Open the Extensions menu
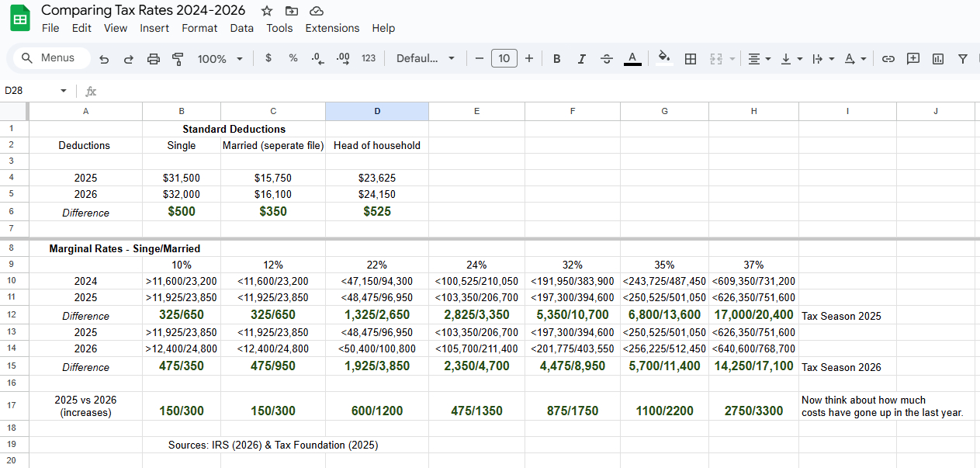This screenshot has width=980, height=468. 332,28
